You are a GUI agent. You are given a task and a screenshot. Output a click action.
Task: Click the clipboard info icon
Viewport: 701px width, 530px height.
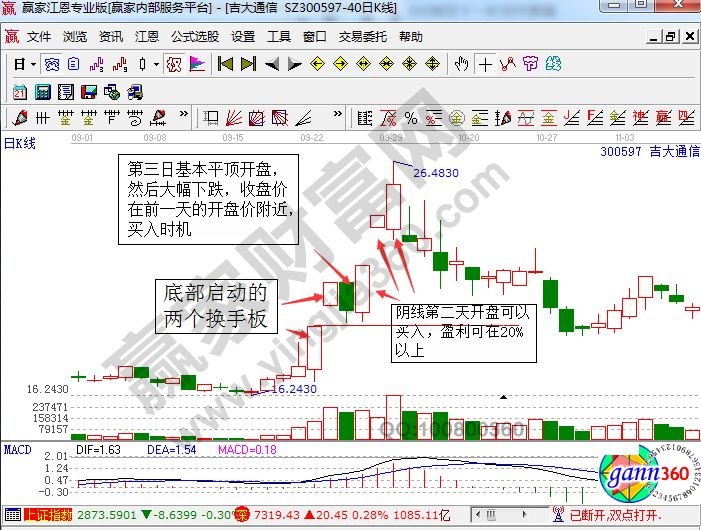74,64
